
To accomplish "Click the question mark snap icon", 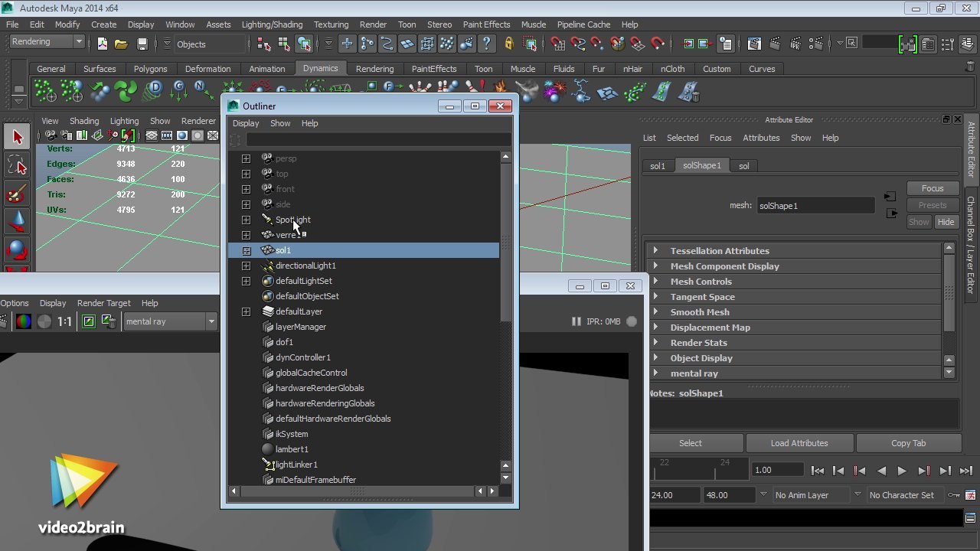I will (x=487, y=44).
